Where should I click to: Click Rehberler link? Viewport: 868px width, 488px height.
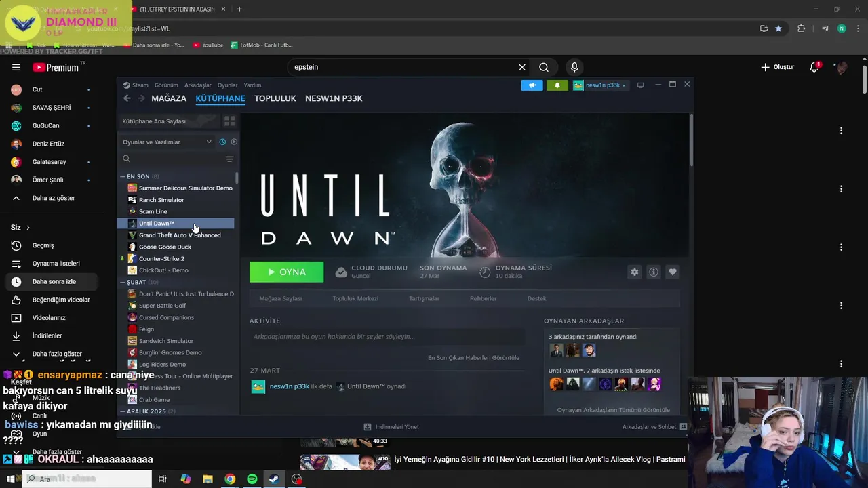(484, 298)
